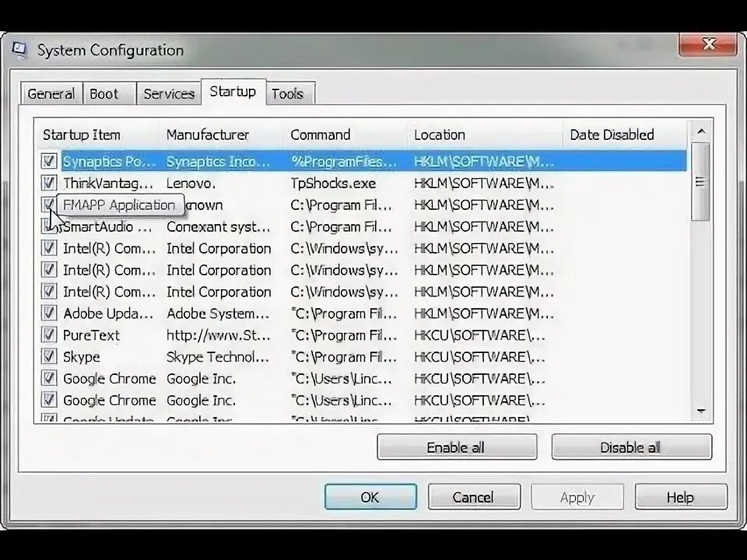Confirm with the OK button
The image size is (747, 560).
[370, 497]
